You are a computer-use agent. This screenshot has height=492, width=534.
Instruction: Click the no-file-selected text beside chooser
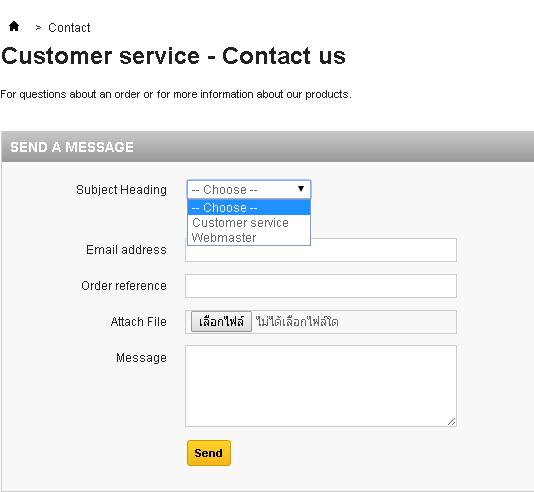(x=297, y=322)
